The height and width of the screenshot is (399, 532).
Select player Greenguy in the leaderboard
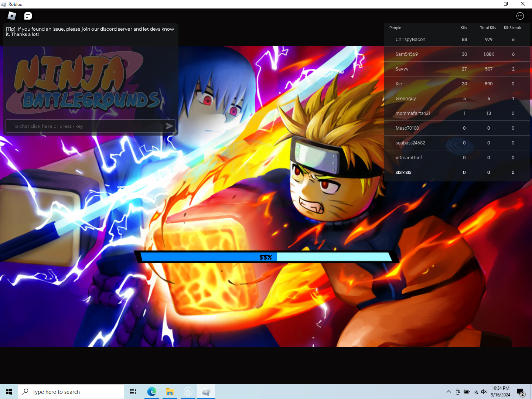point(457,98)
